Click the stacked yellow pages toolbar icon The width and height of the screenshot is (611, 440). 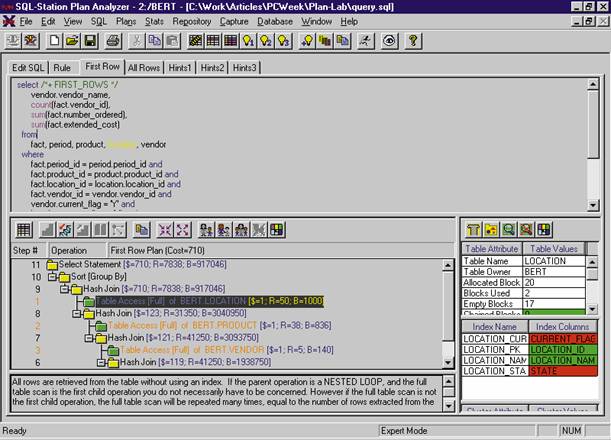coord(325,41)
